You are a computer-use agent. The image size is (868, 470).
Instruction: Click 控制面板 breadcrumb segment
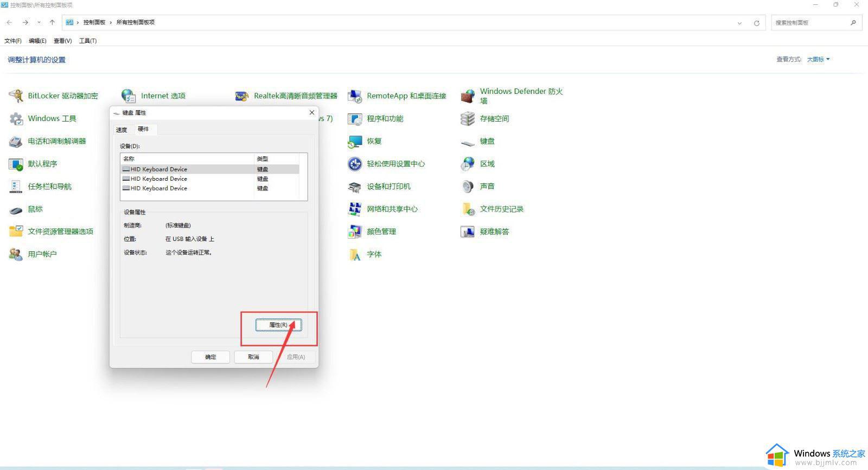pos(94,22)
